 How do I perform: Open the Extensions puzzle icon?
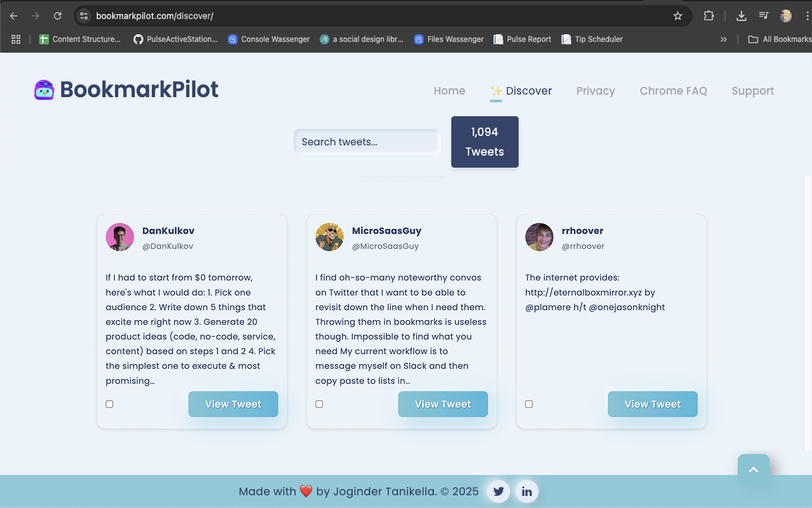(x=709, y=16)
